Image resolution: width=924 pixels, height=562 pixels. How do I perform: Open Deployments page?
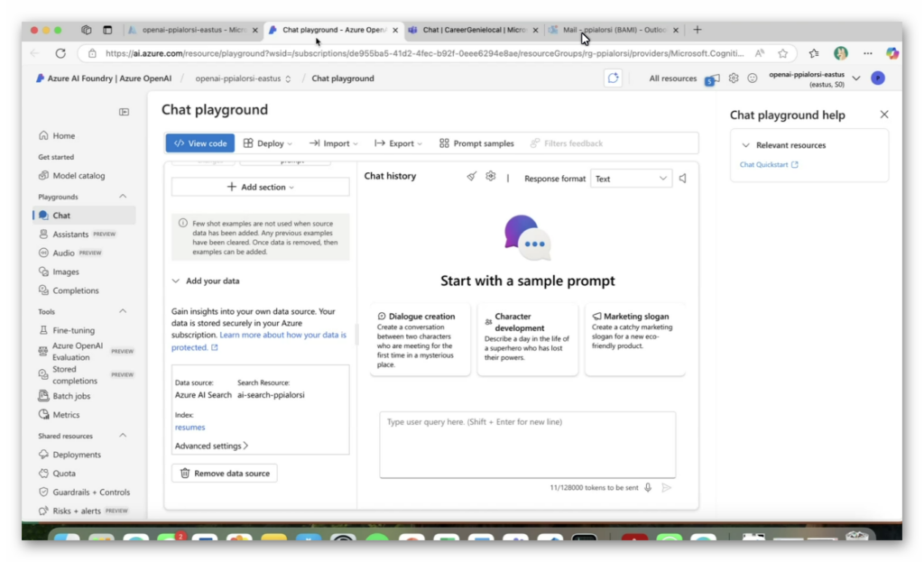pos(77,455)
